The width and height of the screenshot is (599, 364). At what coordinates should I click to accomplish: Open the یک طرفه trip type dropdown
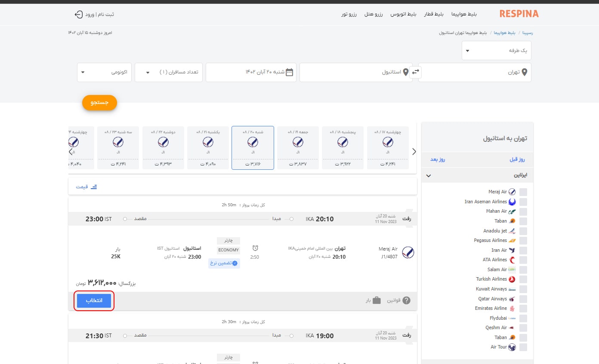(496, 51)
